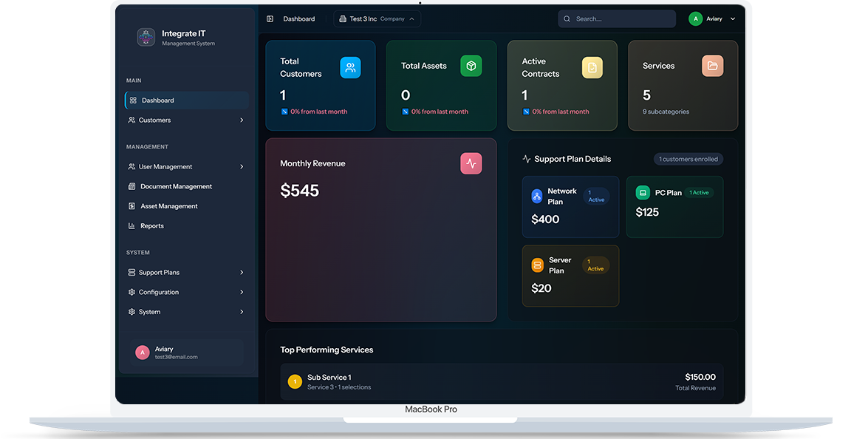Open Document Management in sidebar
This screenshot has height=439, width=868.
[176, 187]
